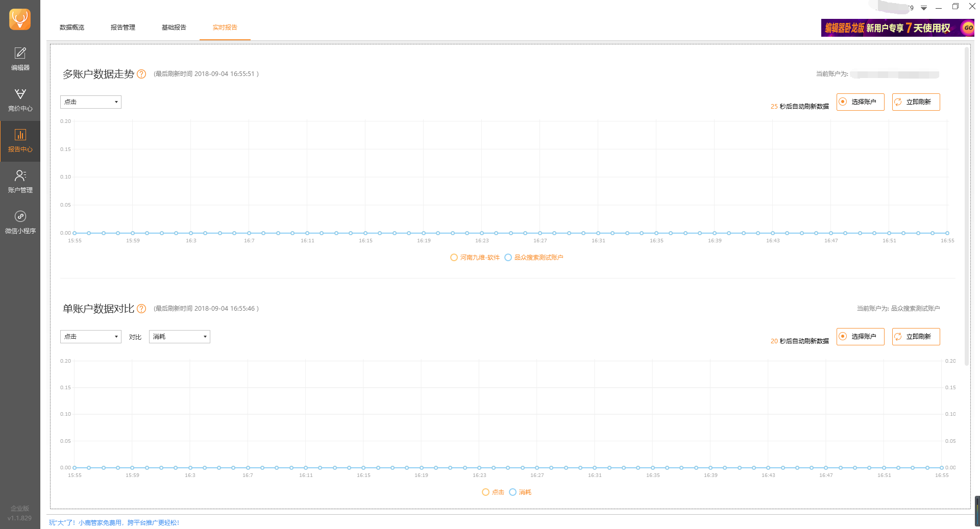This screenshot has height=529, width=980.
Task: Click 立即刷新 in single-account comparison section
Action: point(916,337)
